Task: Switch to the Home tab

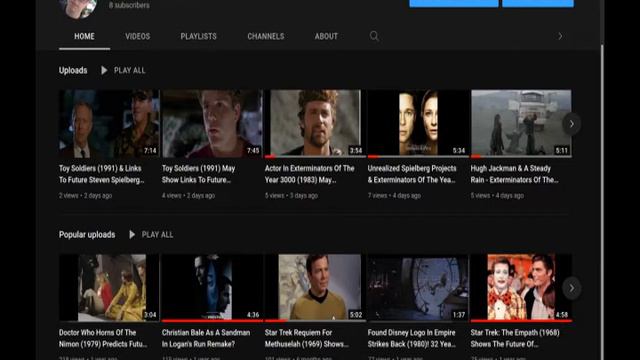Action: point(84,36)
